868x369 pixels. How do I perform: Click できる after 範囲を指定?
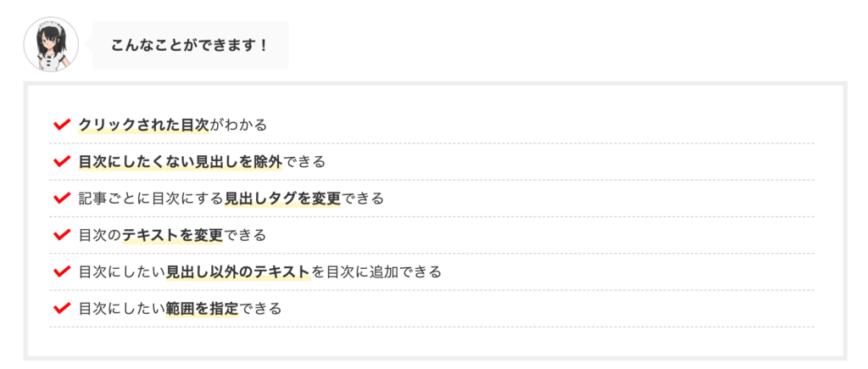tap(260, 308)
